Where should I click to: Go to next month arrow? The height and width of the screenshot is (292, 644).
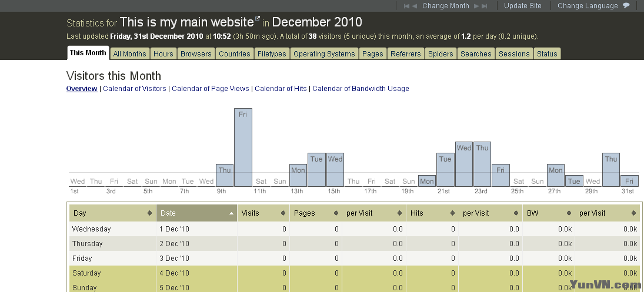(476, 6)
